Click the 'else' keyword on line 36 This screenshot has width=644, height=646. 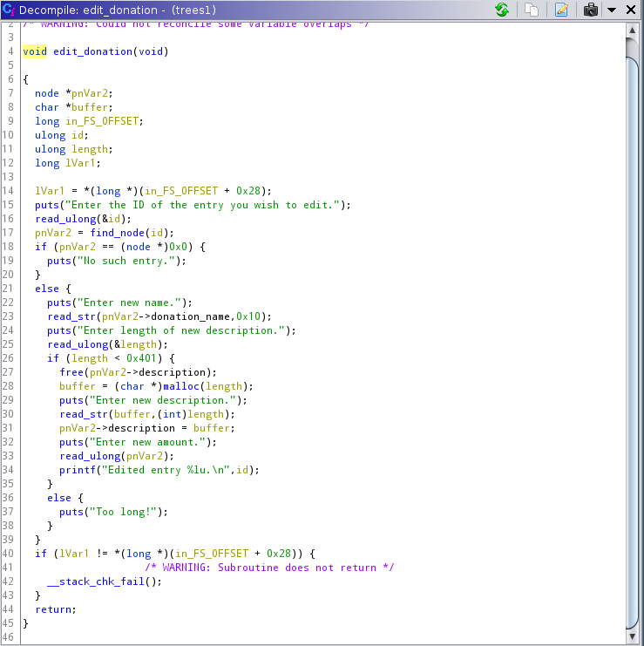click(x=59, y=498)
